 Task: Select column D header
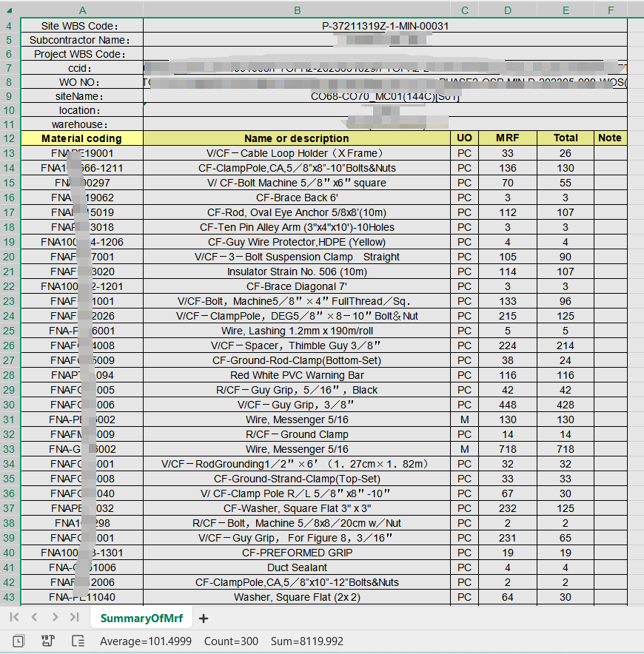[x=508, y=10]
